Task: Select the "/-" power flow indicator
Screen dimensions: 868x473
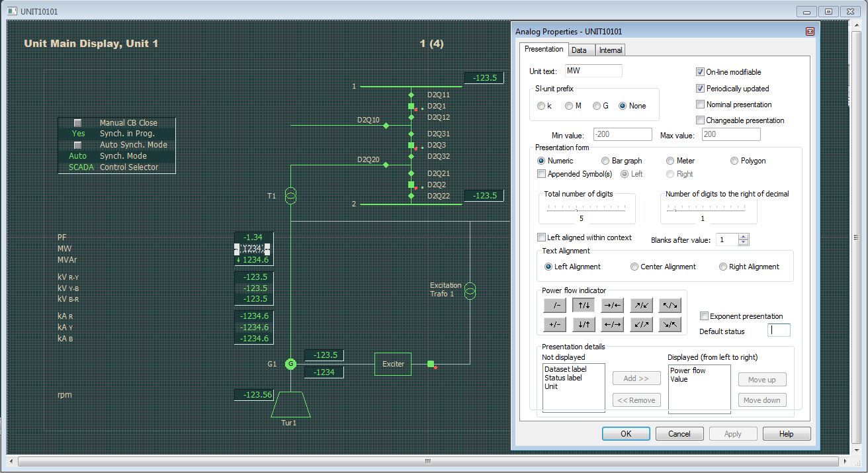Action: tap(554, 306)
